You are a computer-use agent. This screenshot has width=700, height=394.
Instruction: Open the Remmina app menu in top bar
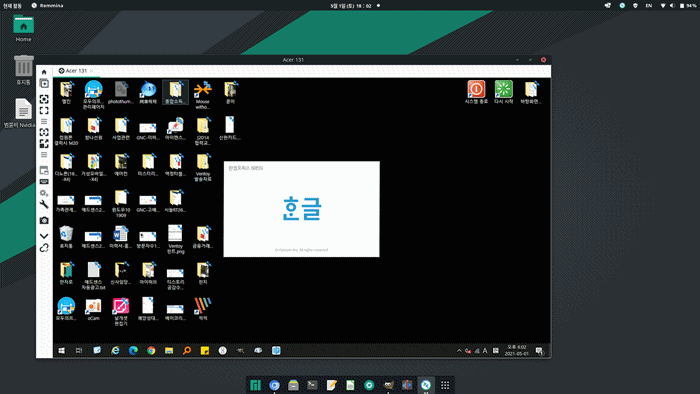click(x=47, y=6)
